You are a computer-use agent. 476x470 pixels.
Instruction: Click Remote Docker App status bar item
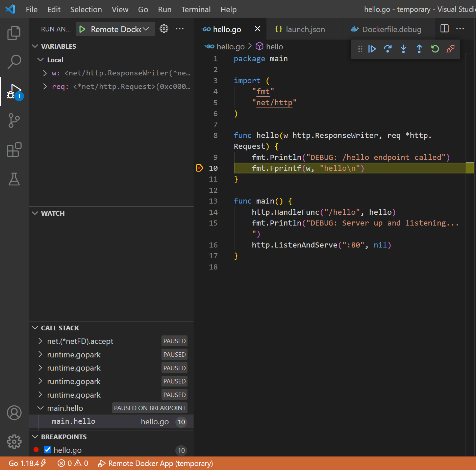pyautogui.click(x=155, y=463)
